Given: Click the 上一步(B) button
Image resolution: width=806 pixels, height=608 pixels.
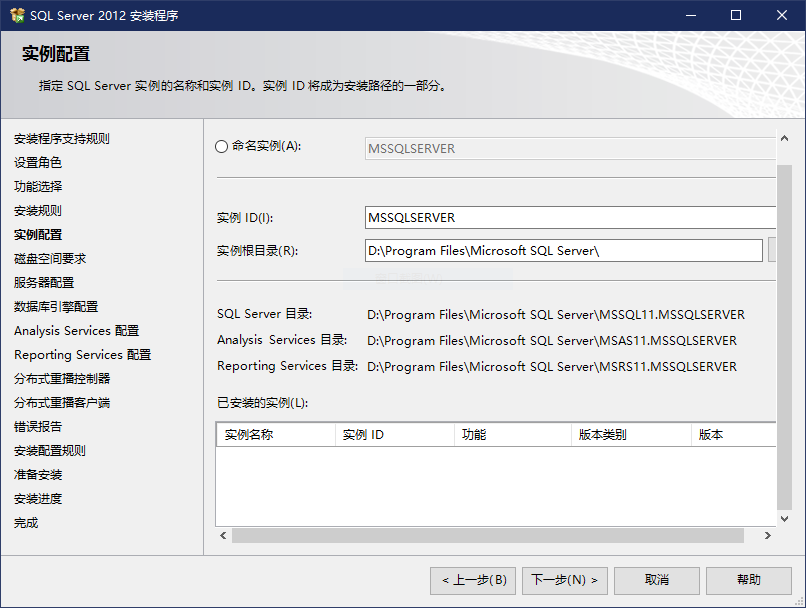Looking at the screenshot, I should coord(473,580).
